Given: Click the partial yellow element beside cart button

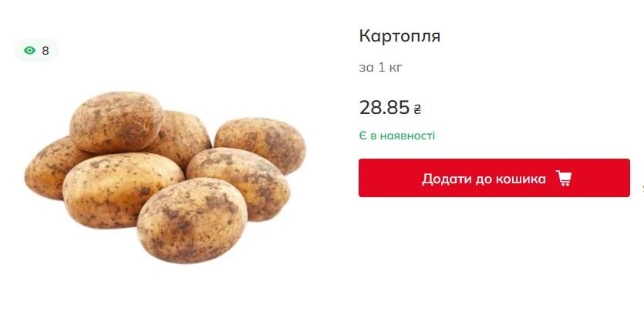Looking at the screenshot, I should click(x=642, y=189).
